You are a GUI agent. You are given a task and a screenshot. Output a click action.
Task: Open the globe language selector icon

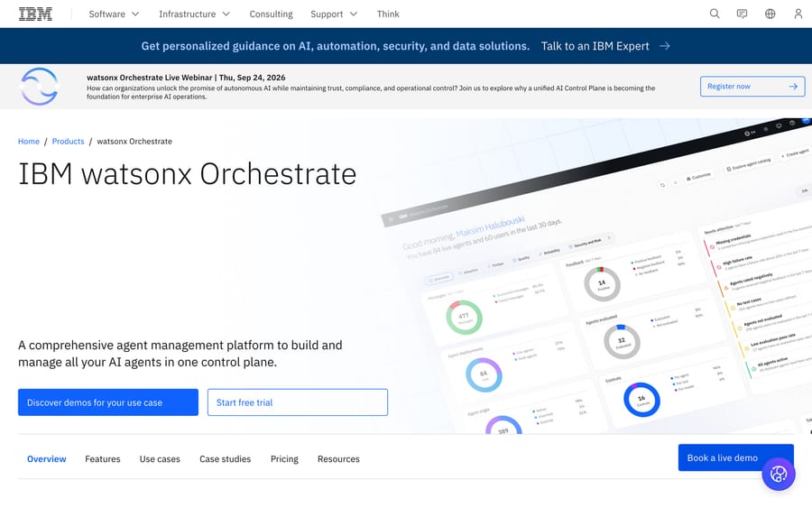(770, 14)
